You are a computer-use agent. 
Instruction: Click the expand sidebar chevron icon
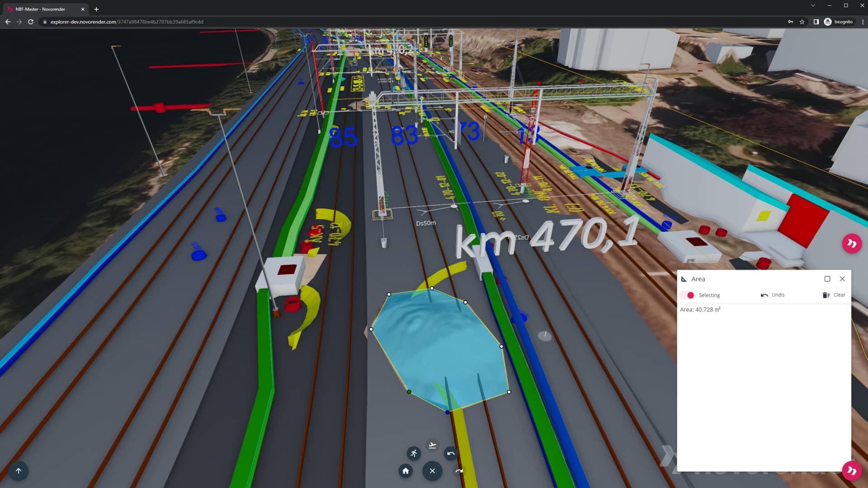(x=852, y=244)
